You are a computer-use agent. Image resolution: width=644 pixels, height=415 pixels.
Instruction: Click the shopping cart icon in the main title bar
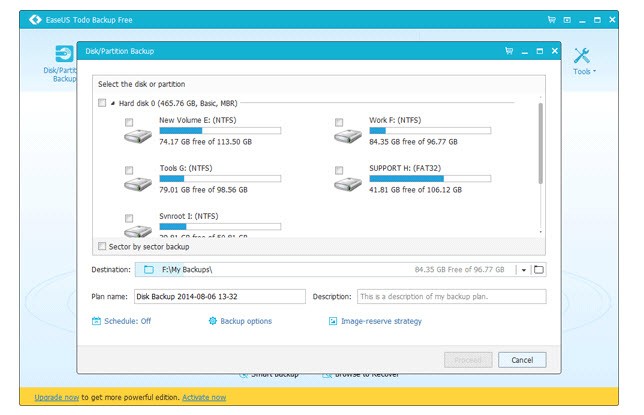click(552, 19)
